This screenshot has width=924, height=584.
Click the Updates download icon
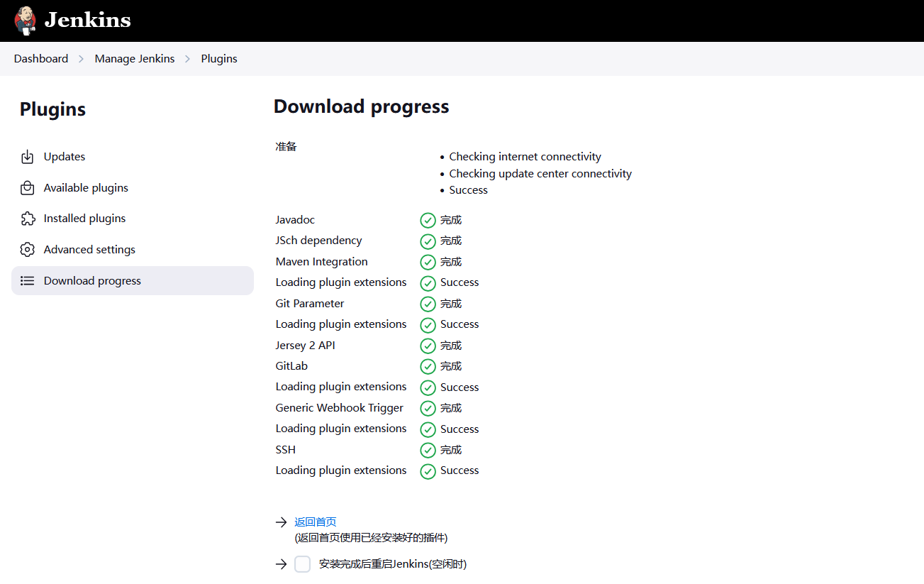point(28,157)
